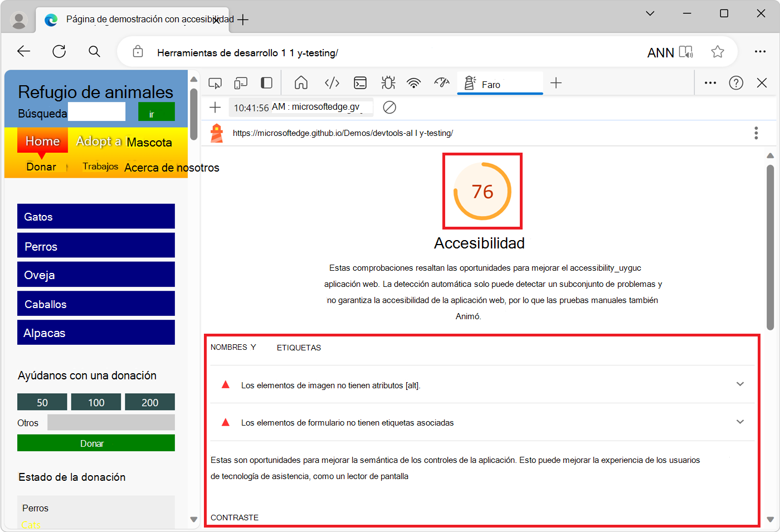The image size is (780, 532).
Task: Open the Performance gauge panel
Action: (x=442, y=82)
